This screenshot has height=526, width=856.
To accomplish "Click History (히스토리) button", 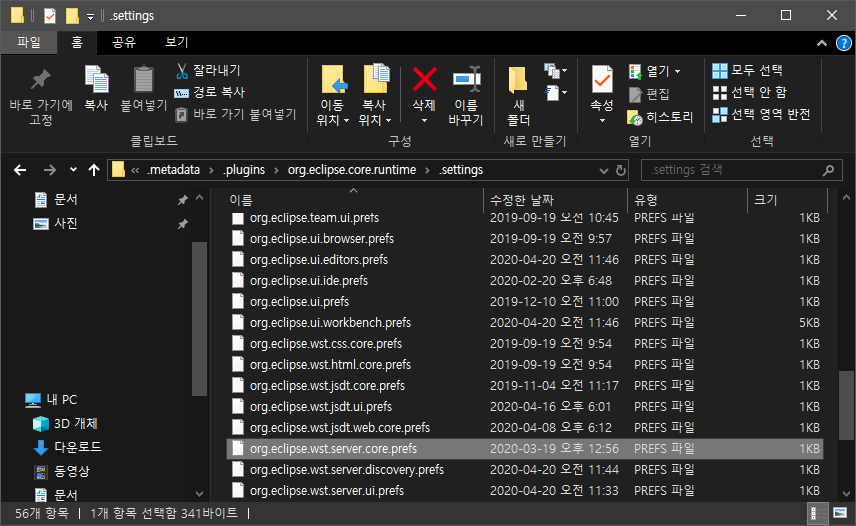I will (660, 117).
